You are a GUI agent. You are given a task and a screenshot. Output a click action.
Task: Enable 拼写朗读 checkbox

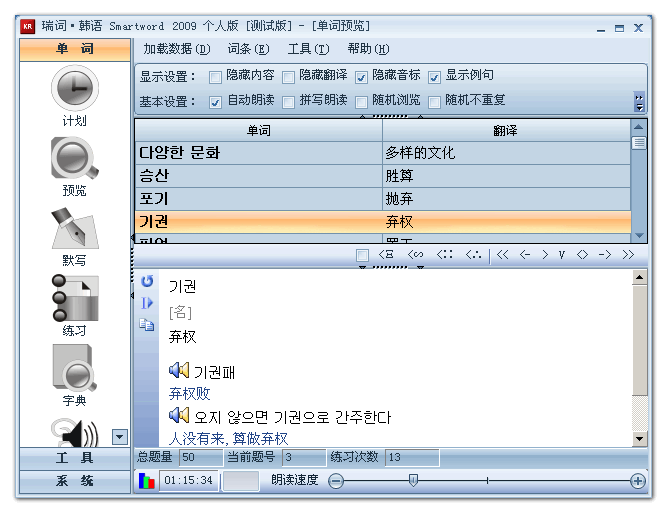pos(288,102)
